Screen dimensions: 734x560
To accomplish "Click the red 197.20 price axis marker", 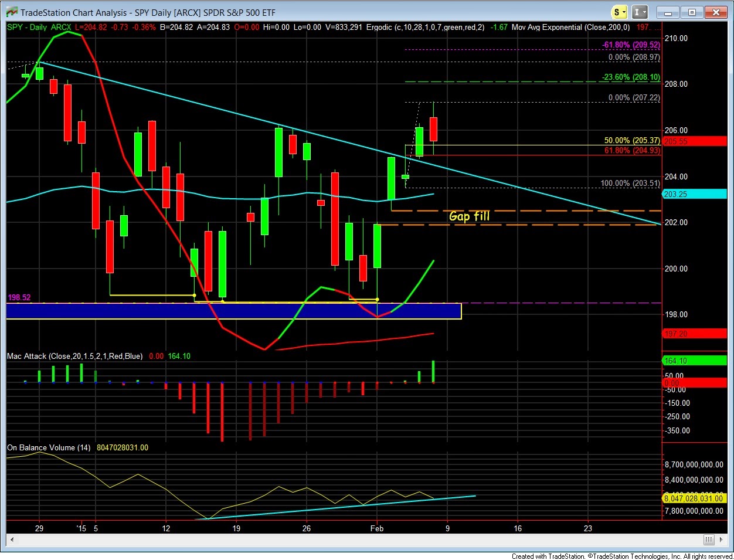I will [694, 334].
